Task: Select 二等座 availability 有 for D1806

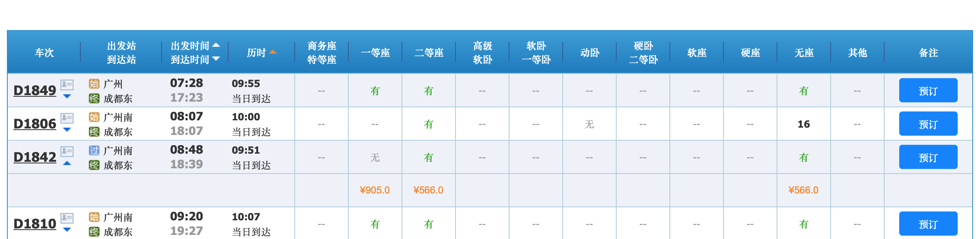Action: (x=429, y=124)
